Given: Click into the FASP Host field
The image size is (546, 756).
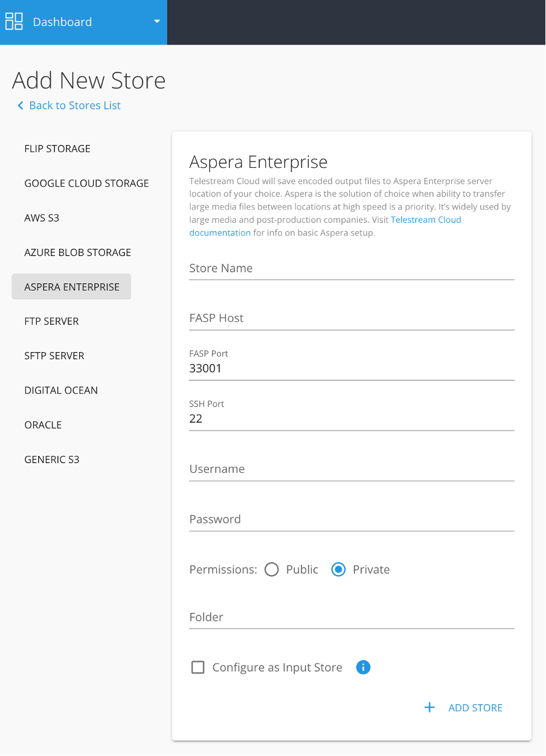Looking at the screenshot, I should [x=352, y=318].
